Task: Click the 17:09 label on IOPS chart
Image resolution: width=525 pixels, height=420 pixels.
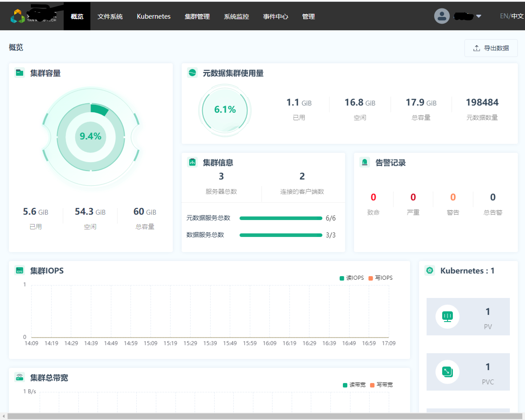Action: click(x=389, y=343)
